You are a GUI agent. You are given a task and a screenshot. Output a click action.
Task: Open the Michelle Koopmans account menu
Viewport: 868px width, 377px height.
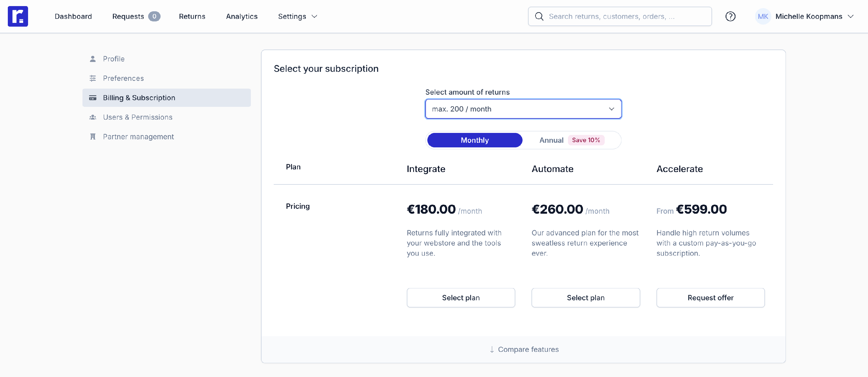point(813,16)
